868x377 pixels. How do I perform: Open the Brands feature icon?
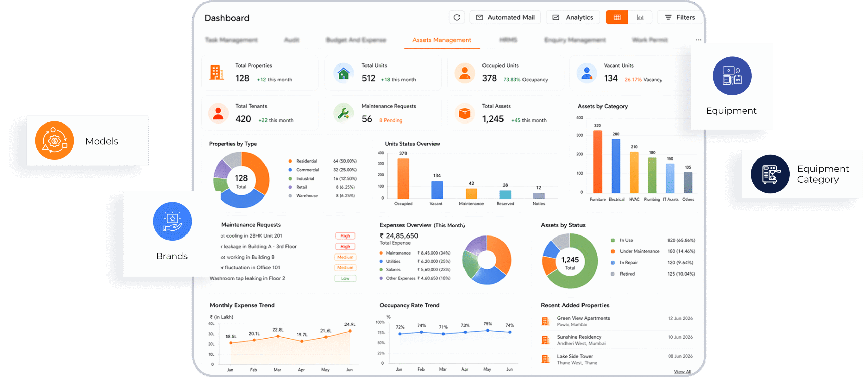pos(172,221)
